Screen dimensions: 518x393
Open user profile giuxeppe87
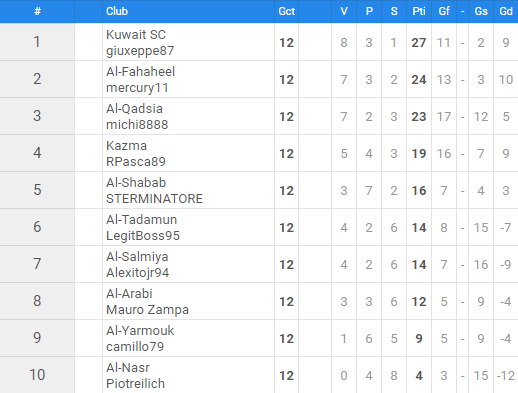pyautogui.click(x=140, y=51)
